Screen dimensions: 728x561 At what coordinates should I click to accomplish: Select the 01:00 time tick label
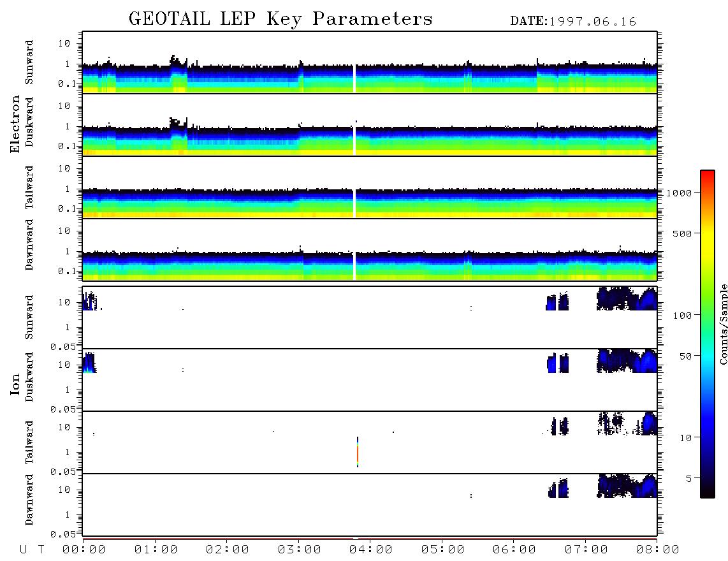(x=156, y=550)
